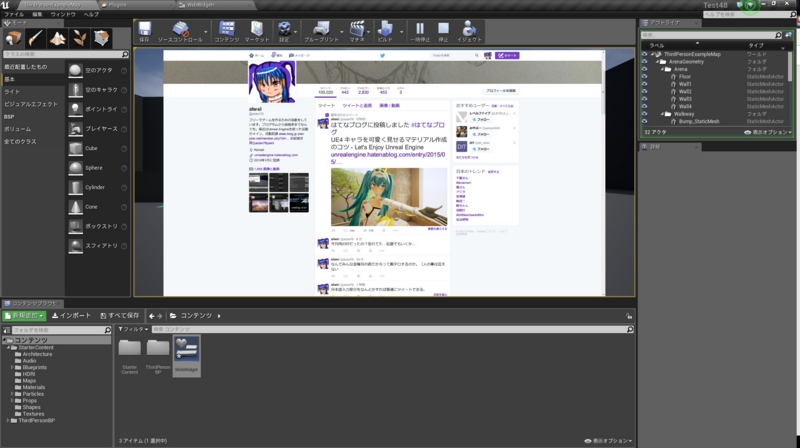Toggle visibility eye for Wall3 actor
Image resolution: width=800 pixels, height=448 pixels.
click(644, 99)
